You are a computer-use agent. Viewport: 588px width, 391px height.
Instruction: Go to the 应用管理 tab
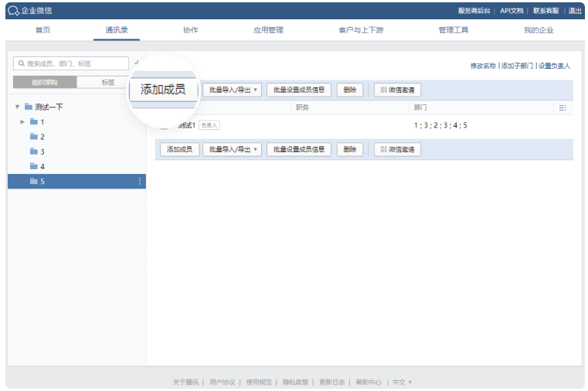pyautogui.click(x=268, y=30)
